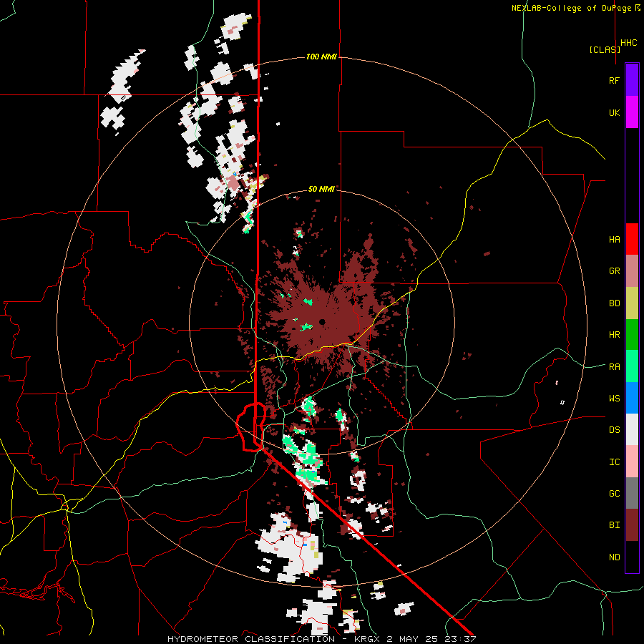This screenshot has width=644, height=644.
Task: Click the BD legend label
Action: 614,303
